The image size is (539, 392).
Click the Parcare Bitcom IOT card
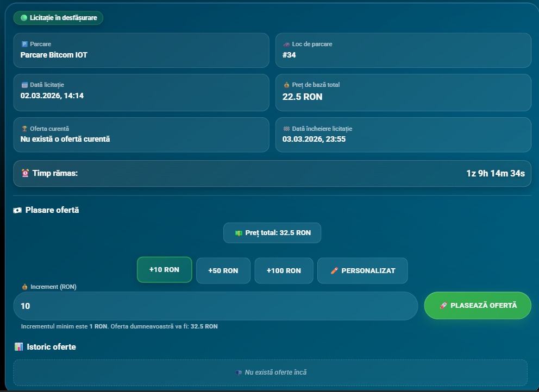(x=141, y=50)
